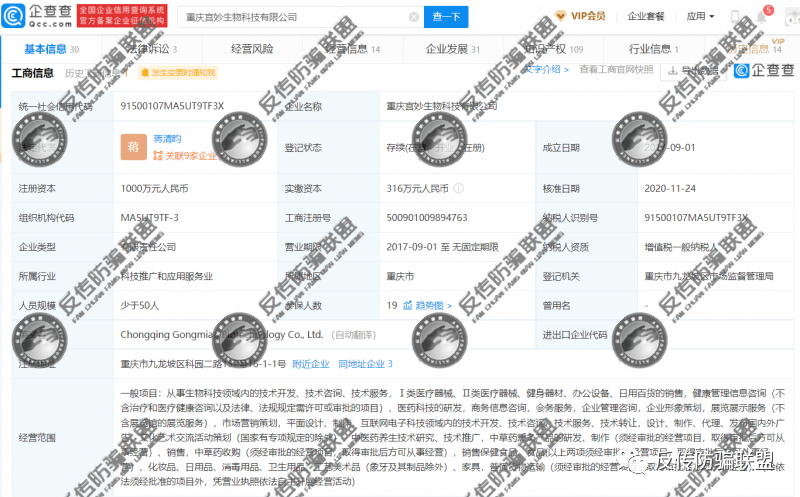Click the 蒋 avatar of the legal representative

tap(133, 147)
